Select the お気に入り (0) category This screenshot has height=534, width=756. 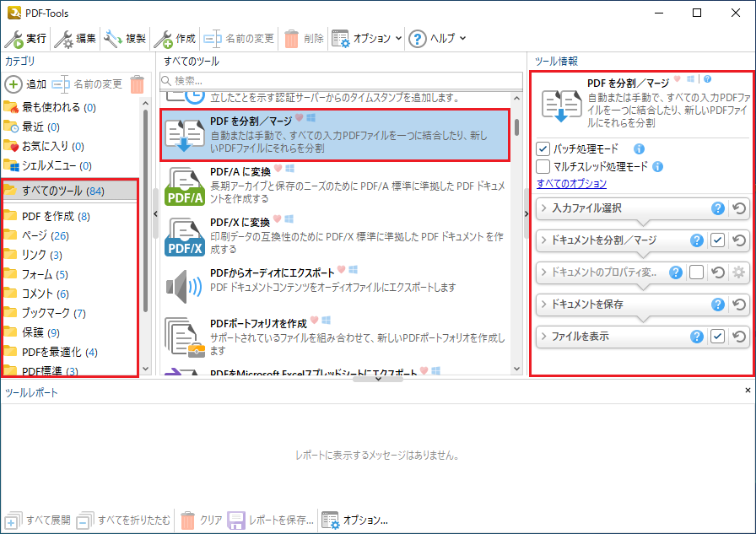(44, 146)
